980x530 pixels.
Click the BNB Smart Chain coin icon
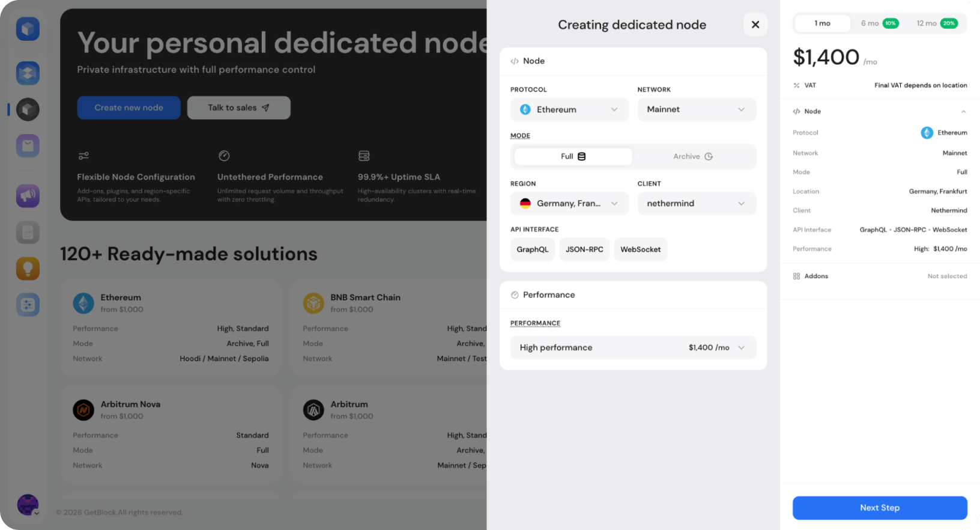(x=313, y=303)
